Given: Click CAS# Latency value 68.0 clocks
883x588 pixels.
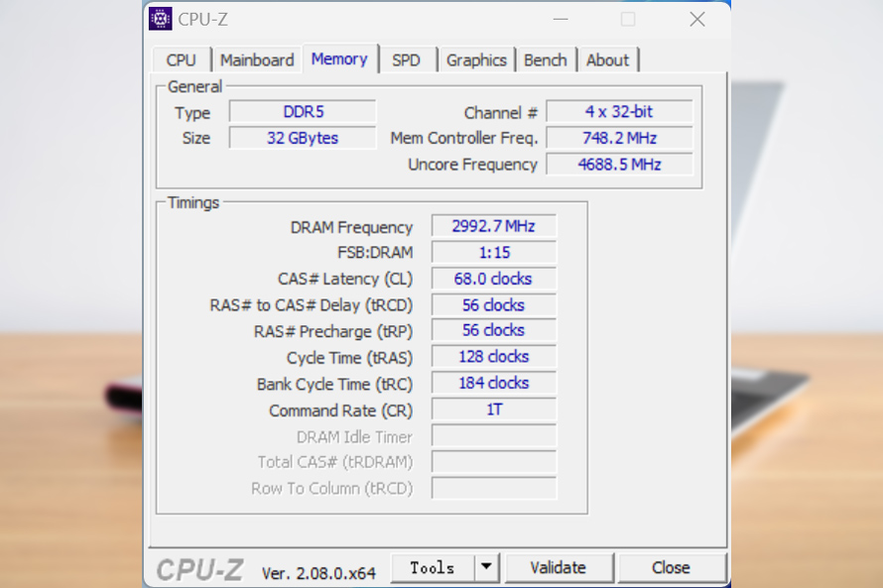Looking at the screenshot, I should (x=494, y=279).
